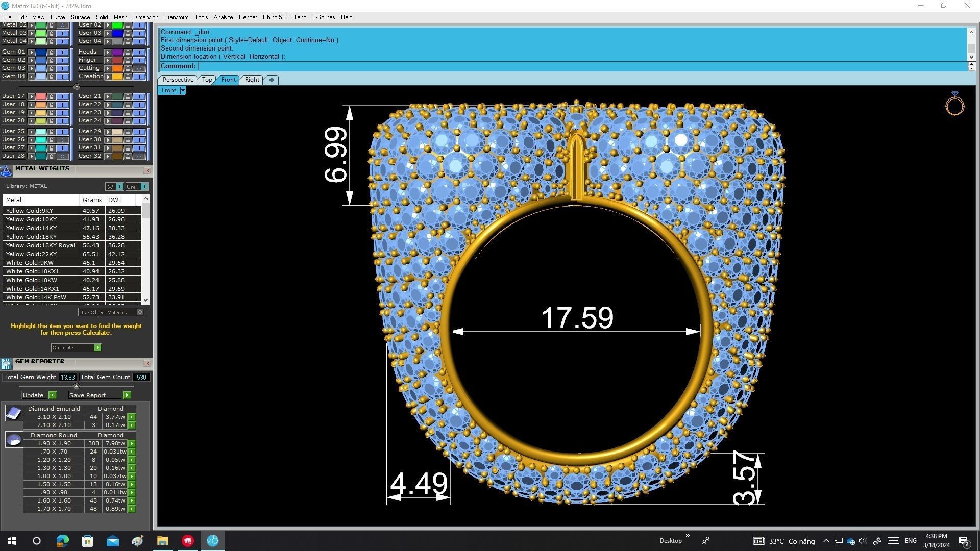
Task: Toggle visibility of the Cutting layer
Action: pos(139,68)
